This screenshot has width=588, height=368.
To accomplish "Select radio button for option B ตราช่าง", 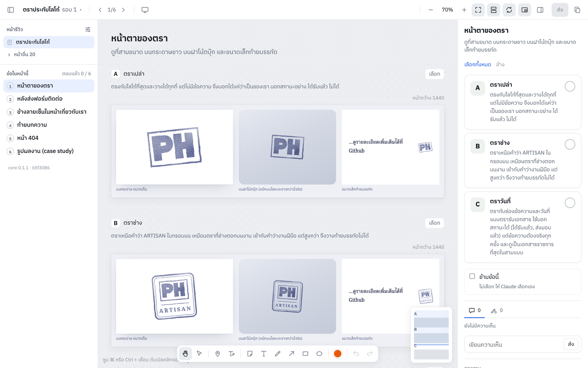I will point(570,144).
